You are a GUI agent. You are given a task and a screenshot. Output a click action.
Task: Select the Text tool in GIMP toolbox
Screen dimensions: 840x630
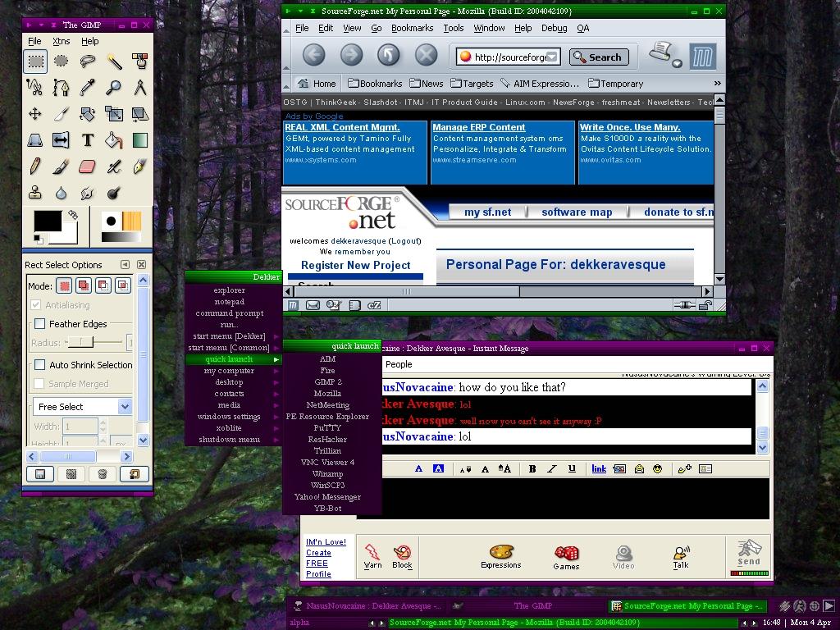pos(87,140)
